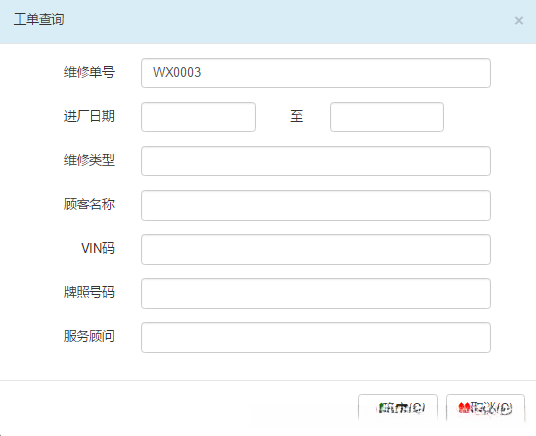536x436 pixels.
Task: Click the 至 separator text
Action: tap(296, 116)
